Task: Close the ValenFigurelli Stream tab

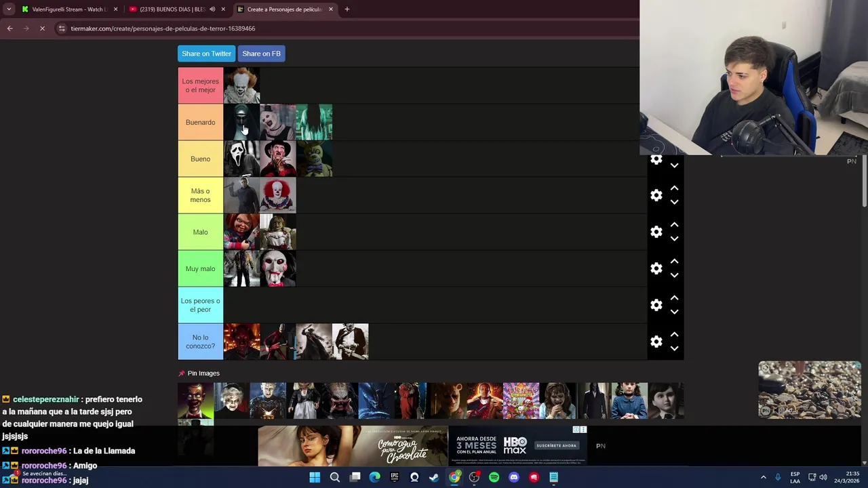Action: click(115, 9)
